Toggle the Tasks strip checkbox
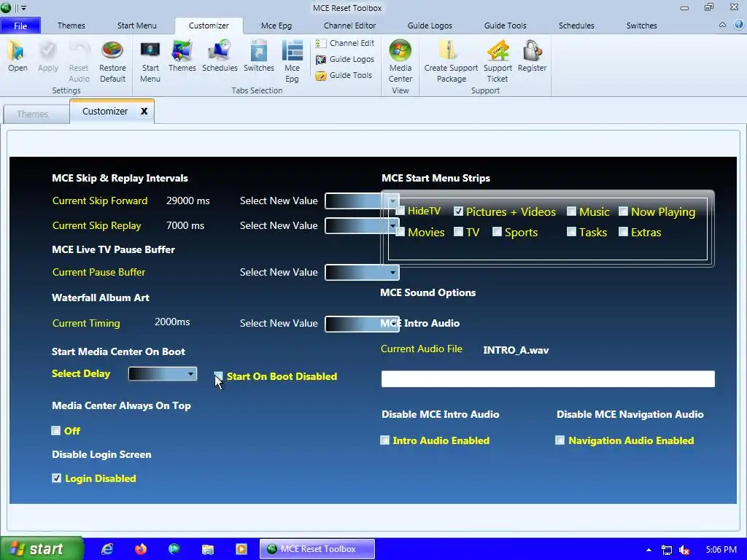This screenshot has height=560, width=747. click(571, 232)
